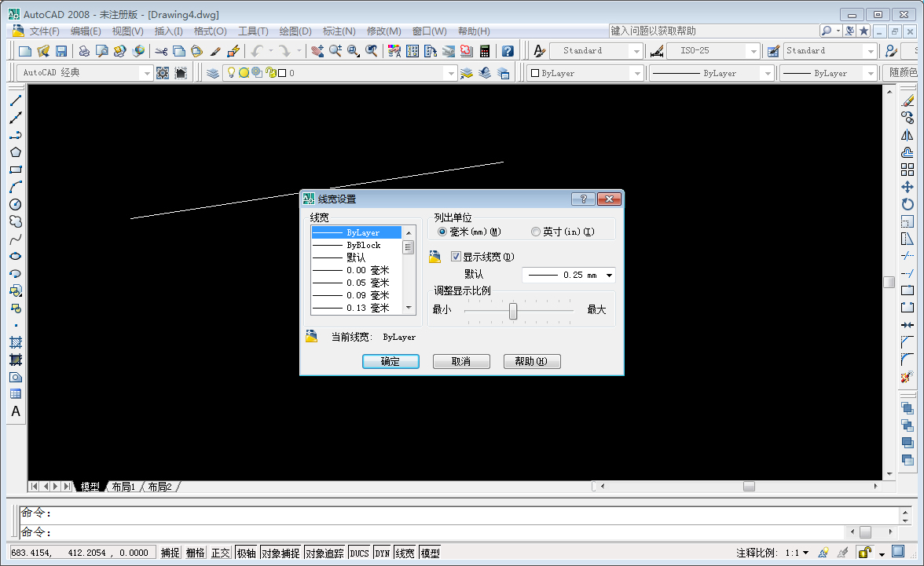Open the 默认 lineweight dropdown
Image resolution: width=924 pixels, height=566 pixels.
coord(608,275)
